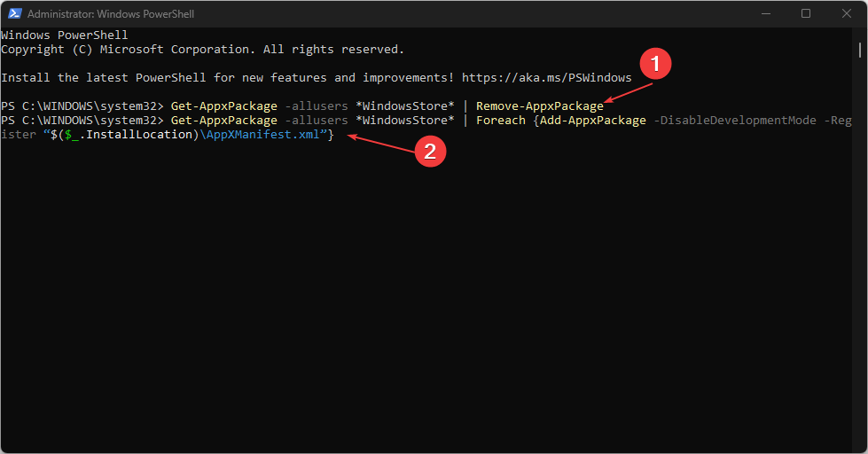Click the '$_.InstallLocation' variable text

128,135
